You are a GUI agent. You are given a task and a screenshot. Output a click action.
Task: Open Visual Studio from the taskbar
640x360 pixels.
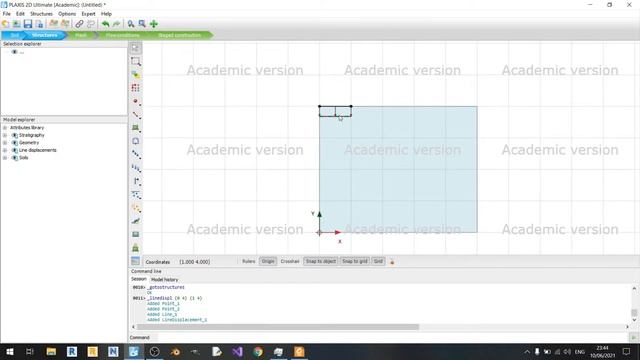[x=237, y=351]
